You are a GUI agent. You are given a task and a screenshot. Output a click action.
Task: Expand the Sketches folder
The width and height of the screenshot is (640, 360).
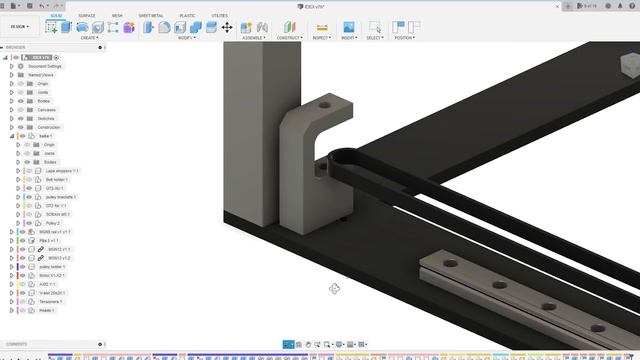point(11,118)
